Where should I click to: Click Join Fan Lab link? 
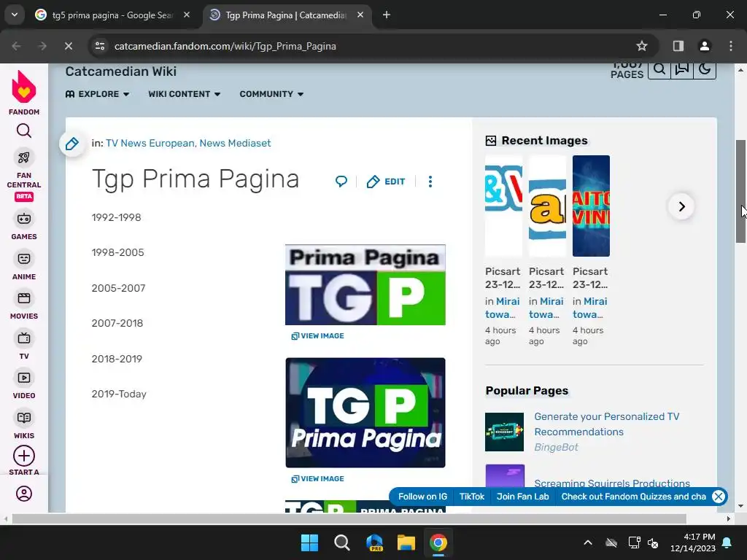point(522,497)
